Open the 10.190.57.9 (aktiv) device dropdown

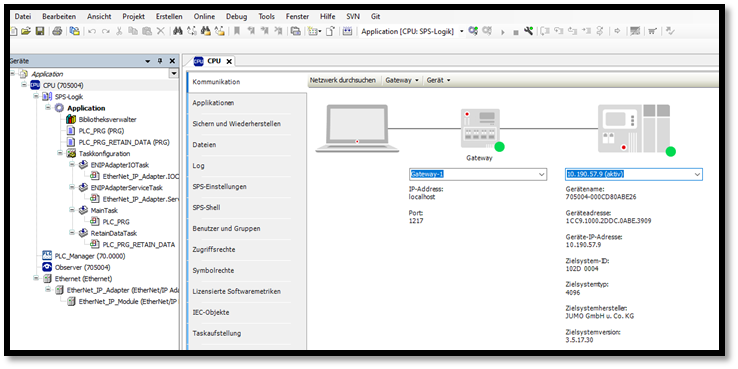634,174
